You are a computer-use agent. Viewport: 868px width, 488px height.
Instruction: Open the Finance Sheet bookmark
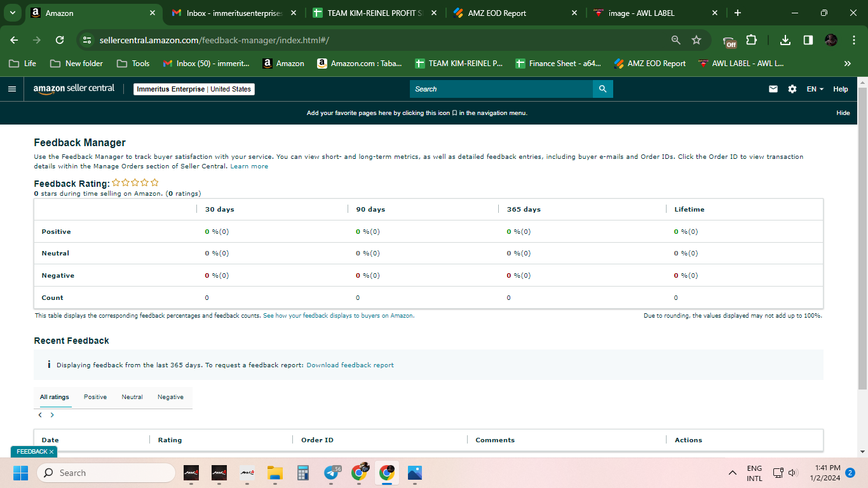559,64
